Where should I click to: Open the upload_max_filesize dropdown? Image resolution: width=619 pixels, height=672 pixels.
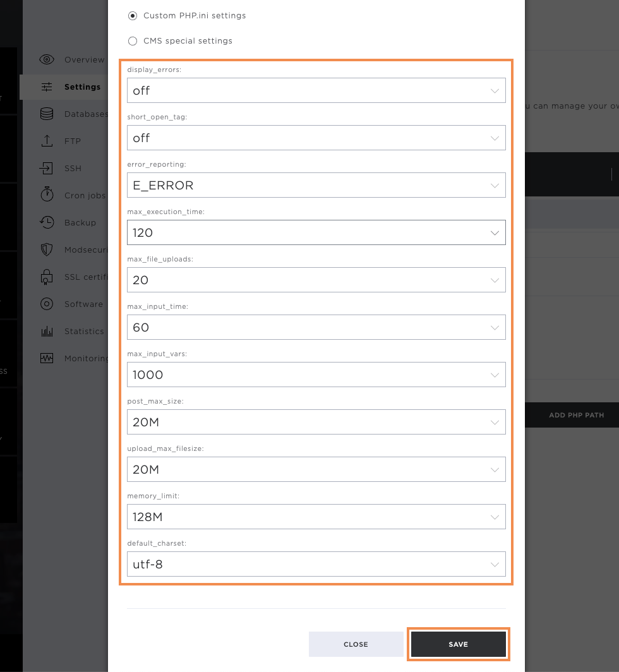tap(316, 469)
